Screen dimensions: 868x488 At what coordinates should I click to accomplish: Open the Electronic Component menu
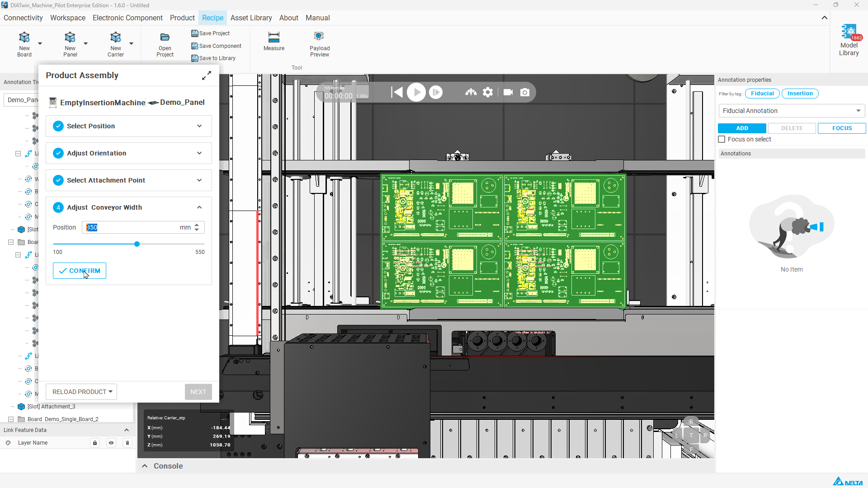[127, 18]
